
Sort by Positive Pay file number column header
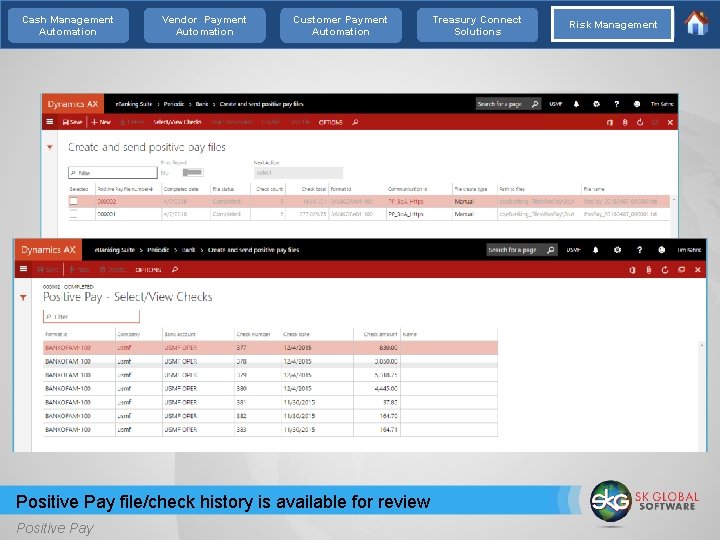pos(124,189)
